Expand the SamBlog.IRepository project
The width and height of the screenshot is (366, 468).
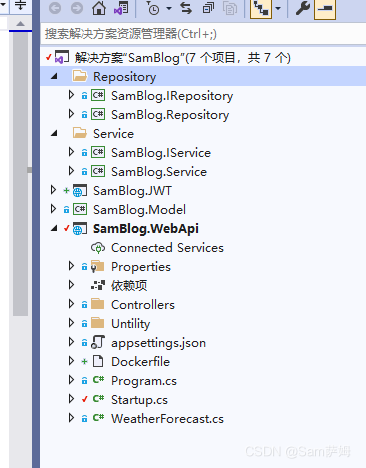pos(71,95)
